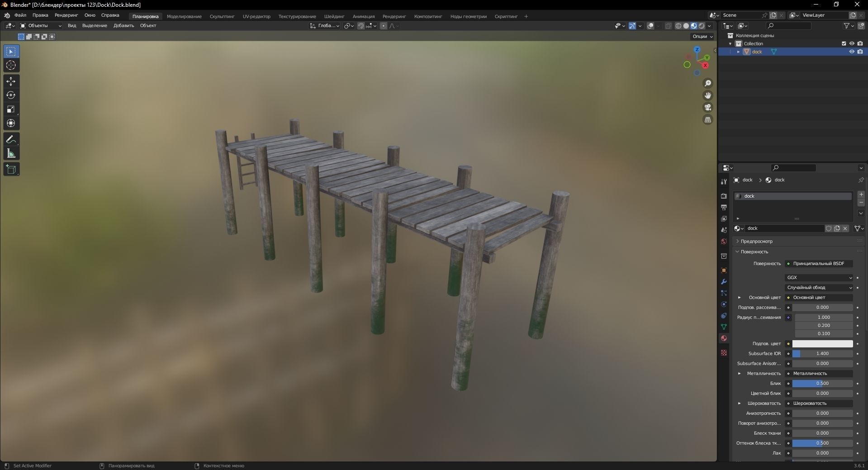
Task: Switch to Моделирование workspace tab
Action: [184, 16]
